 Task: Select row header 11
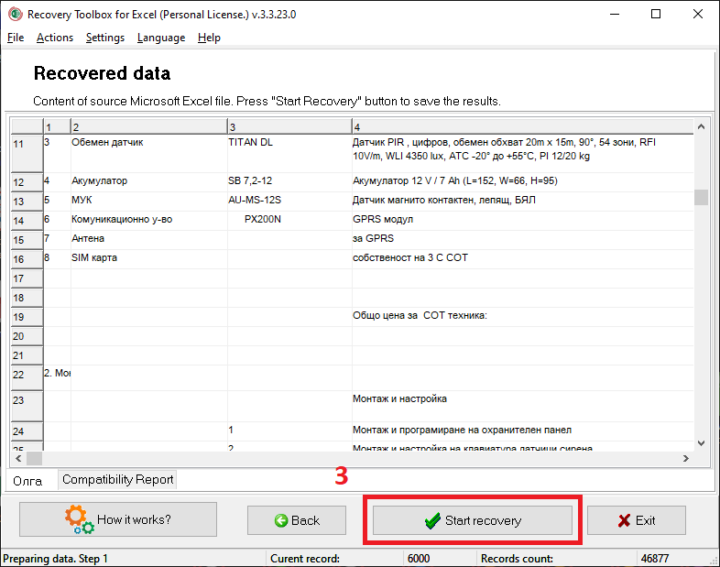point(27,153)
